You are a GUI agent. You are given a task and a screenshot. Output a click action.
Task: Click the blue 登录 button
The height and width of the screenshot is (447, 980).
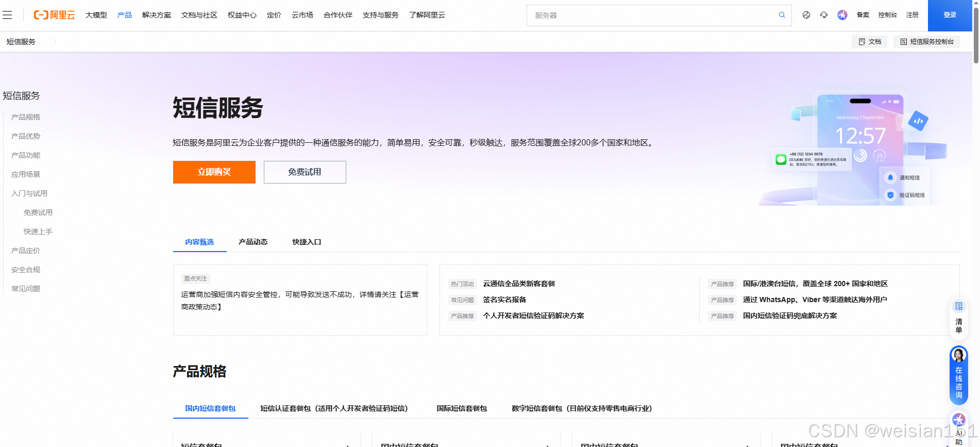(x=950, y=15)
